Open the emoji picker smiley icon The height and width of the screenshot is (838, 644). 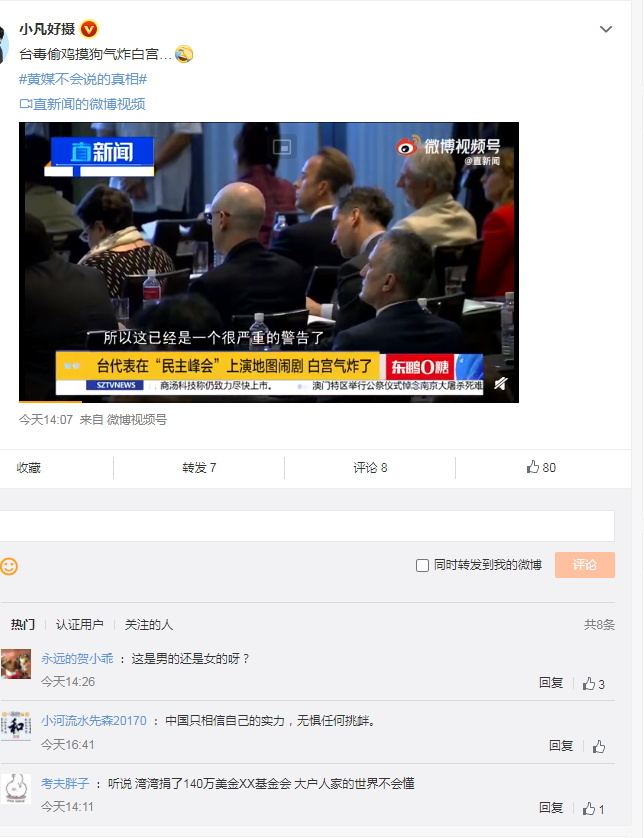click(x=9, y=566)
